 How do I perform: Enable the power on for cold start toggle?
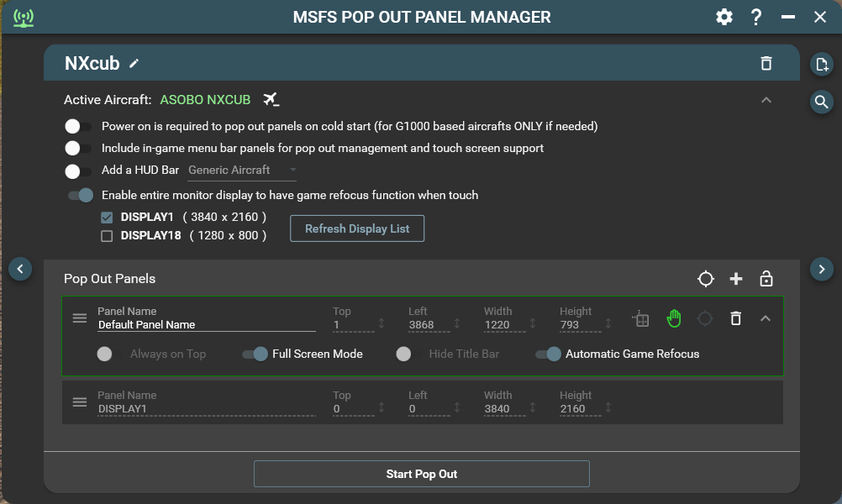pyautogui.click(x=79, y=126)
